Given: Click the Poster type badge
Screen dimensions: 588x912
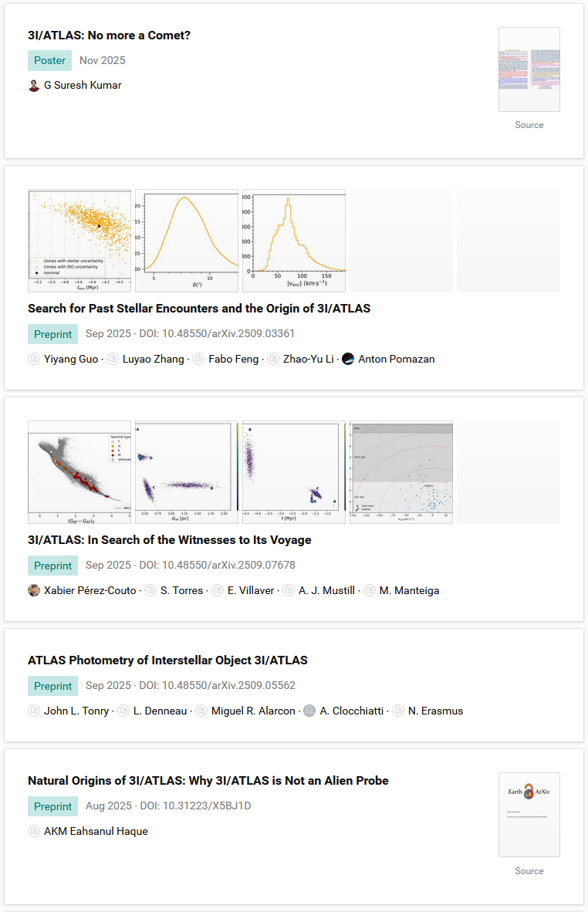Looking at the screenshot, I should 49,61.
